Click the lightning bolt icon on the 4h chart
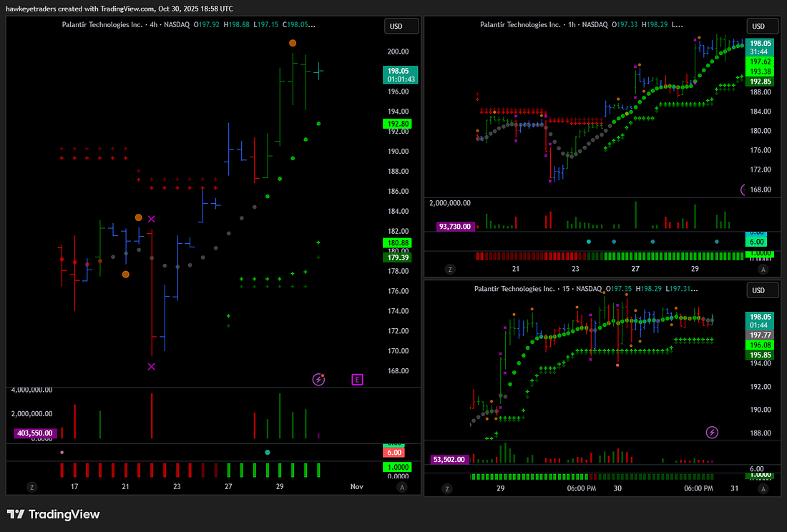This screenshot has height=532, width=787. (318, 380)
